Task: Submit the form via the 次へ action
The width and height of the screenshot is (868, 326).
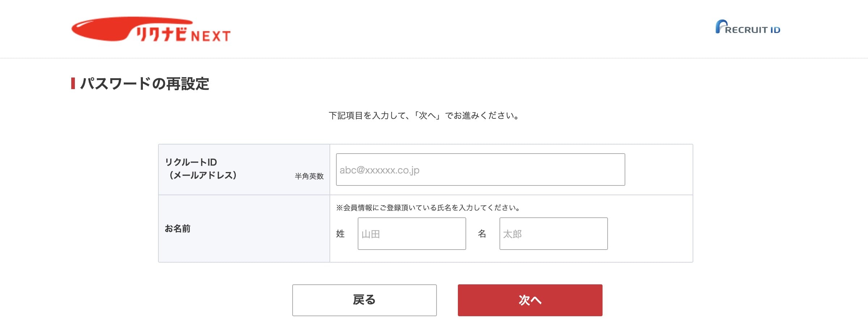Action: [529, 300]
